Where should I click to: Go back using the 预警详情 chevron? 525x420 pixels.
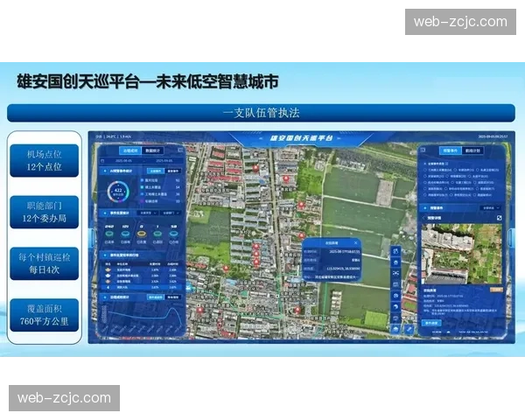[423, 218]
